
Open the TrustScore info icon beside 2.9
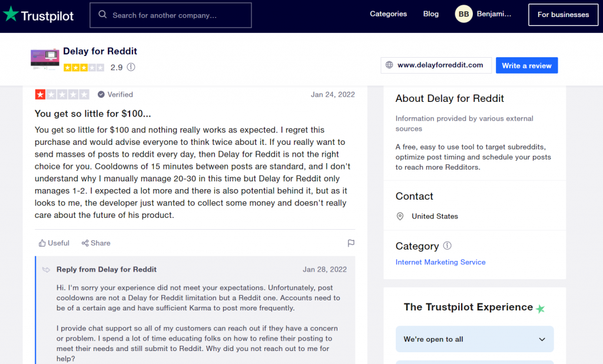(x=131, y=67)
